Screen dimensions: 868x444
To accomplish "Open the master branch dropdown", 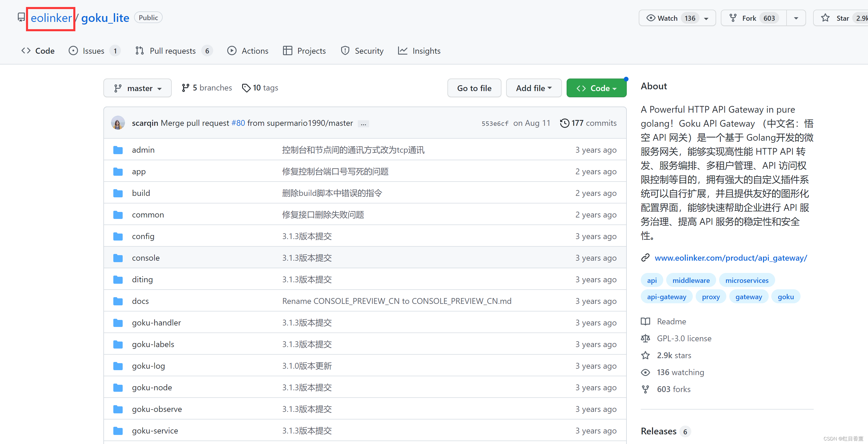I will (138, 88).
